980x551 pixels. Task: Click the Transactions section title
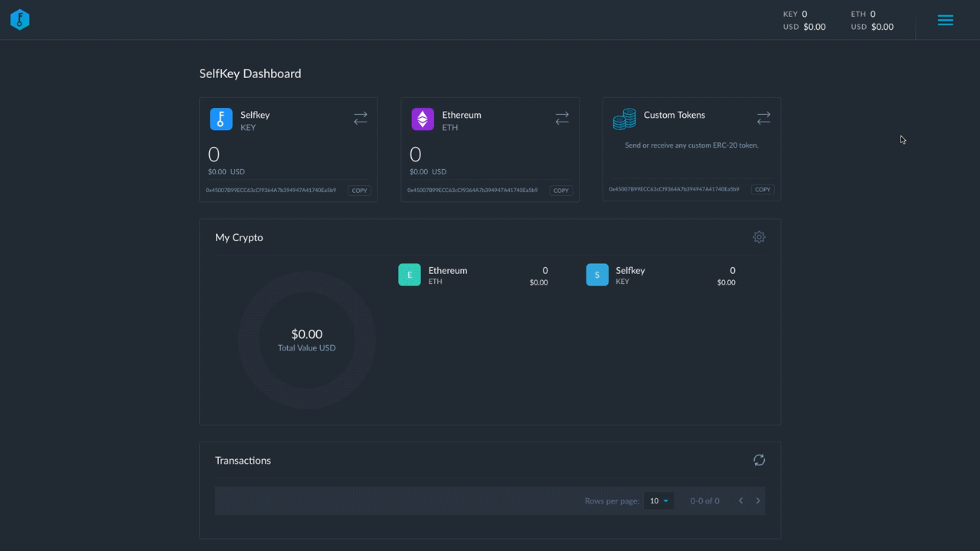coord(243,461)
